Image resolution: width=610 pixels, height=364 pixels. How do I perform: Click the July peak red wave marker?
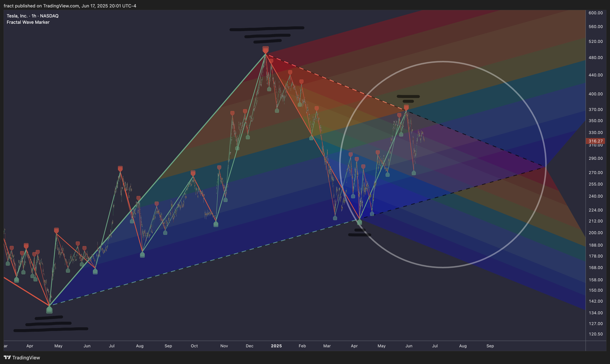tap(120, 169)
